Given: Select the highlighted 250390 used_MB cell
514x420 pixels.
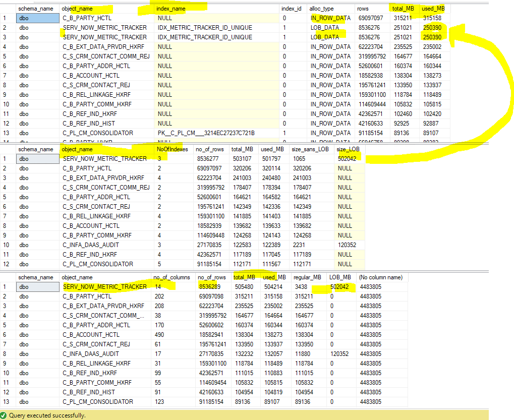Looking at the screenshot, I should (432, 27).
